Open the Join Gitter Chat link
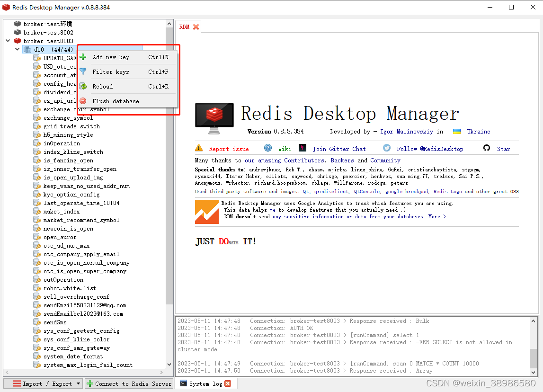This screenshot has width=543, height=392. (x=339, y=148)
